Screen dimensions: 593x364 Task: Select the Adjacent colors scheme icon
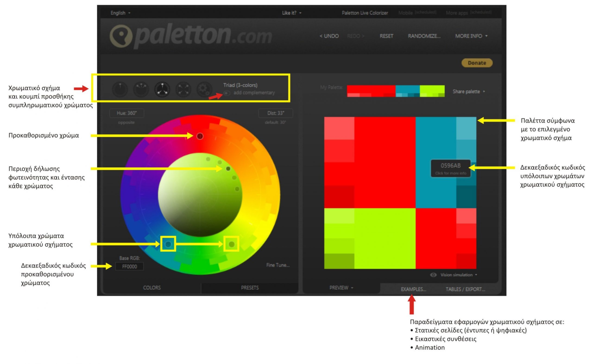tap(141, 90)
